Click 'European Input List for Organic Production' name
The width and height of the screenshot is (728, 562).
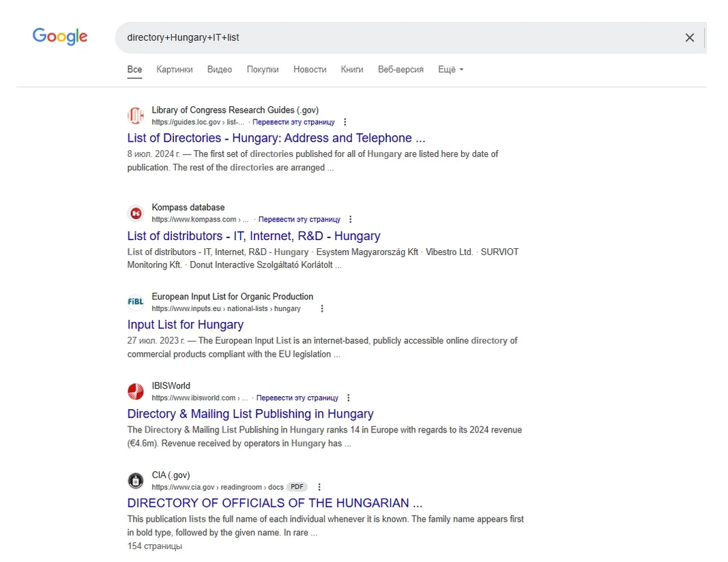(x=233, y=297)
